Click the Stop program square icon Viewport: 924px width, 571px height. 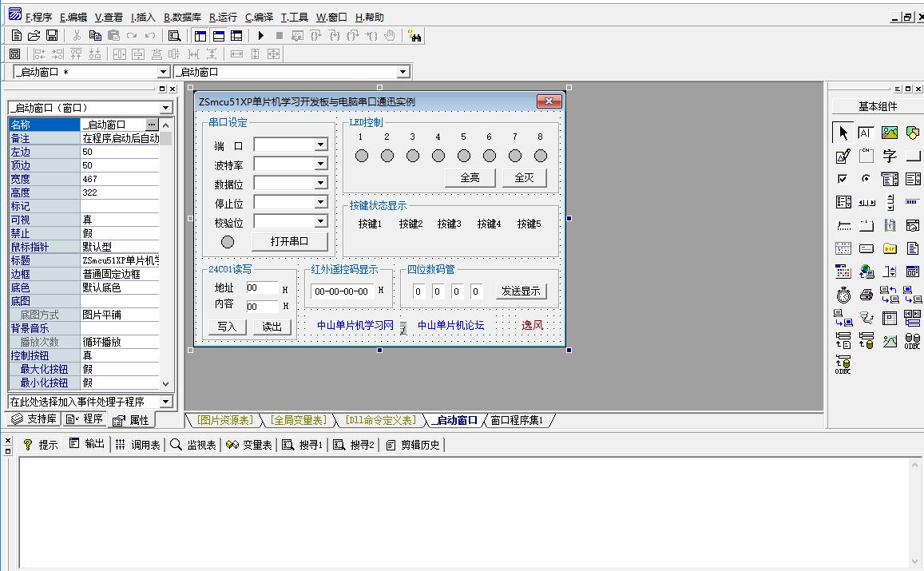tap(280, 36)
